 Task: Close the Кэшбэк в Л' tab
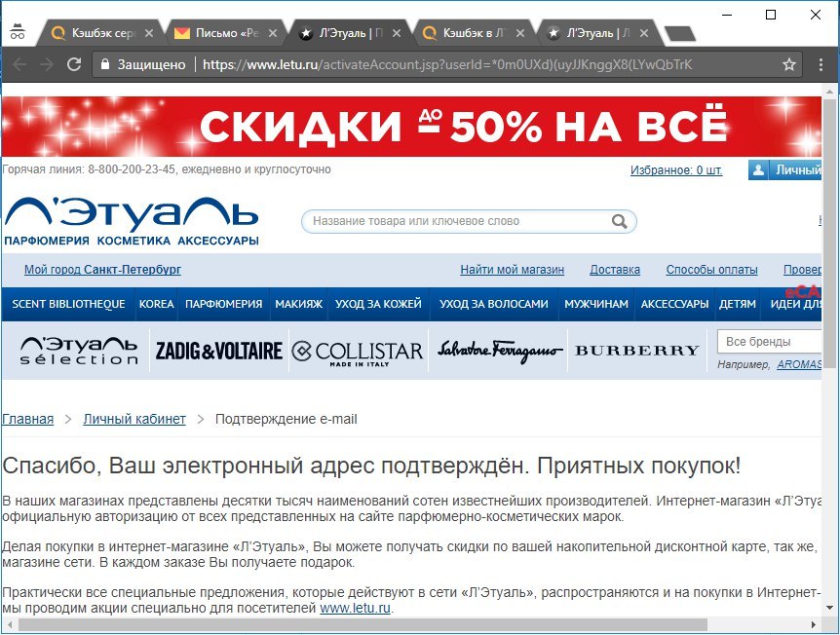520,33
